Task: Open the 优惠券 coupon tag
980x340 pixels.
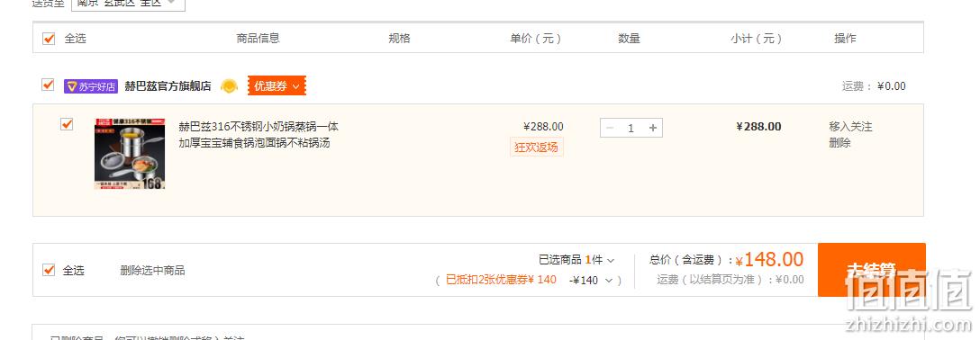Action: (x=277, y=86)
